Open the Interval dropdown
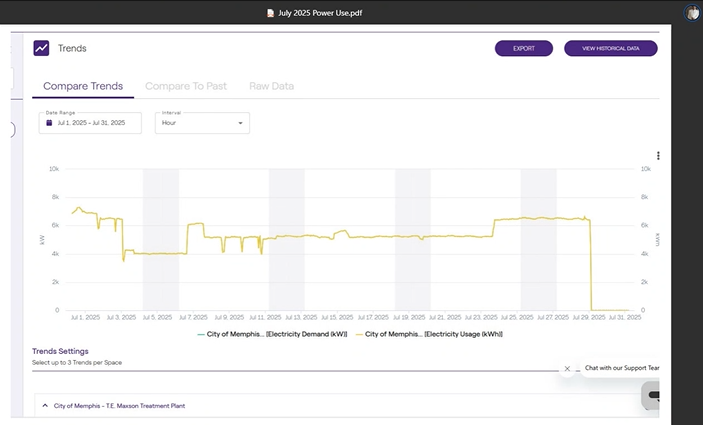The height and width of the screenshot is (425, 703). pyautogui.click(x=201, y=123)
